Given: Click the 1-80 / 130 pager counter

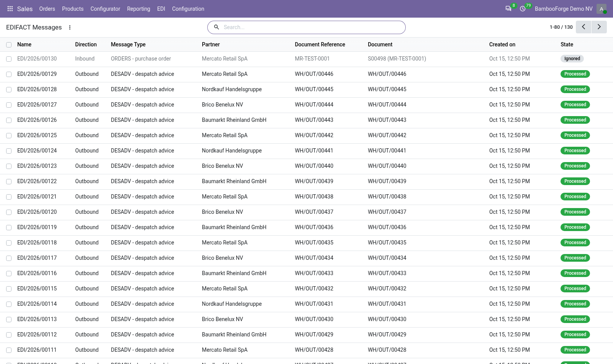Looking at the screenshot, I should click(561, 27).
